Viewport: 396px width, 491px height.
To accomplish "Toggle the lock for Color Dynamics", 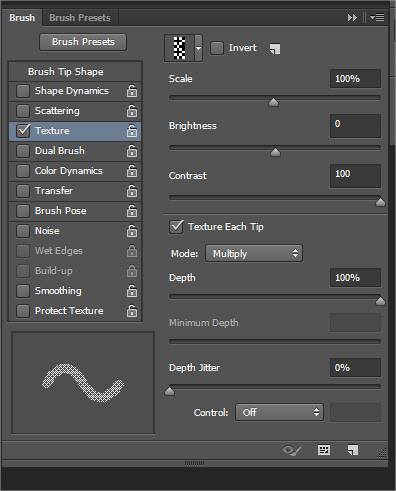I will click(x=132, y=171).
